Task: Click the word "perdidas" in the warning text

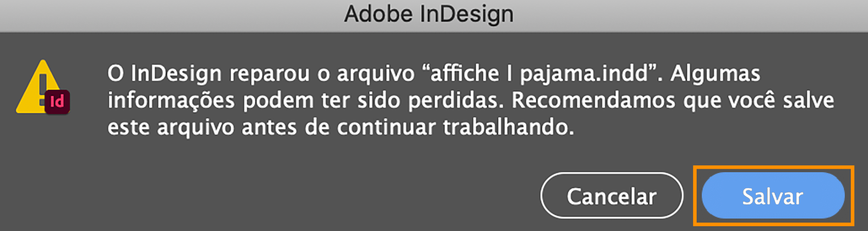Action: 454,100
